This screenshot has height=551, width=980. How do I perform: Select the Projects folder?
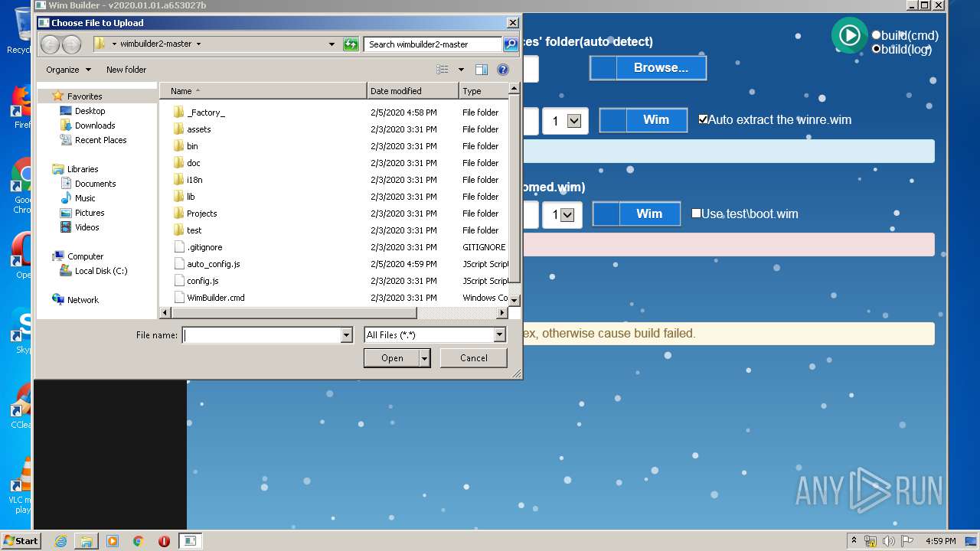click(x=201, y=214)
